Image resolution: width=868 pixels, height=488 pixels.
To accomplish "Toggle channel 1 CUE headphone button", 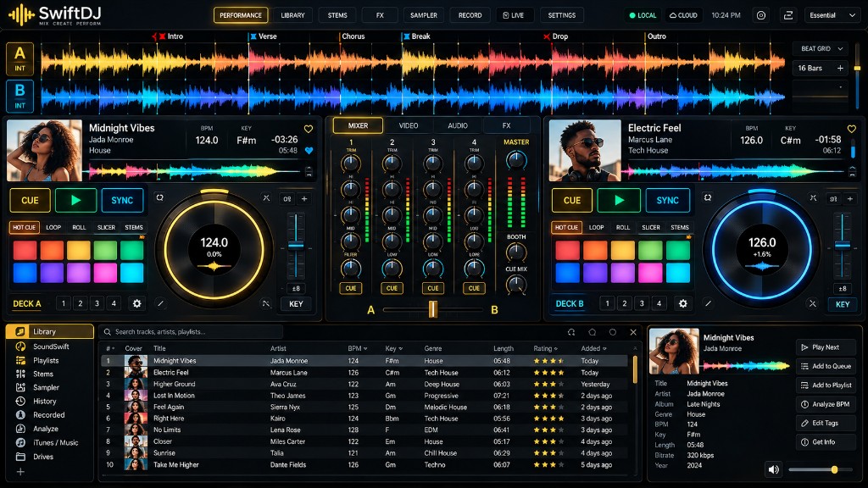I will (351, 288).
